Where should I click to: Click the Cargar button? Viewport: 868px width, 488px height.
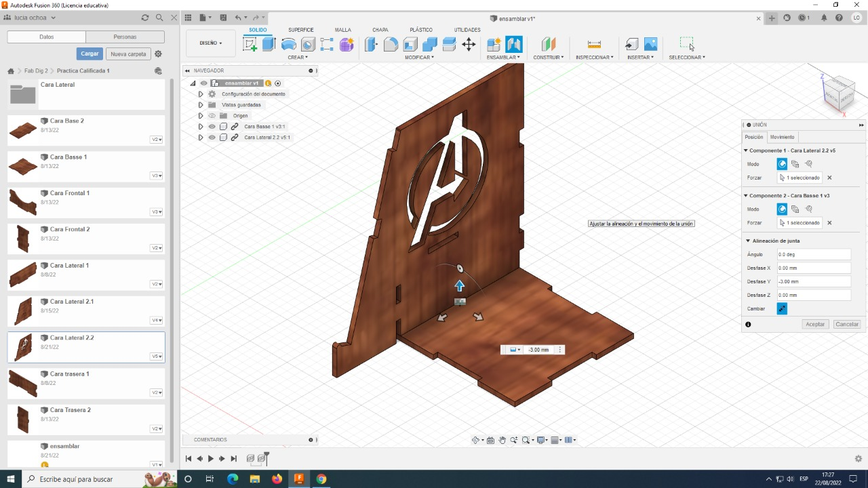coord(90,54)
